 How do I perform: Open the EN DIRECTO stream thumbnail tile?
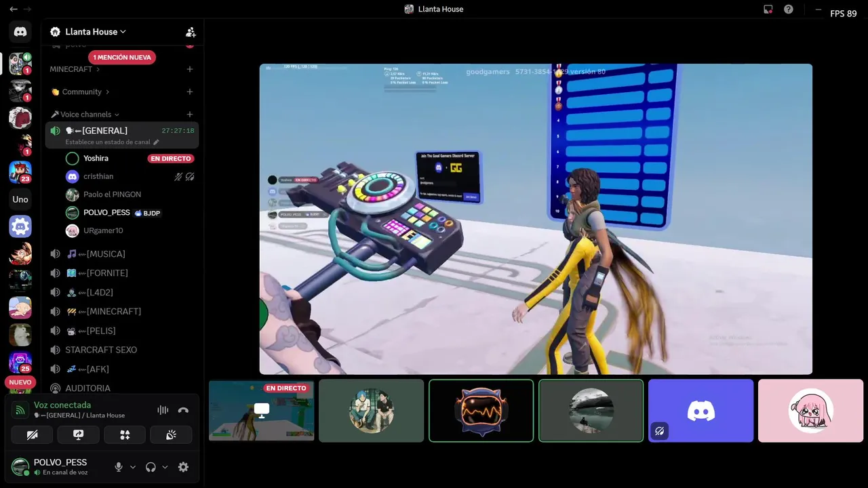(x=261, y=411)
